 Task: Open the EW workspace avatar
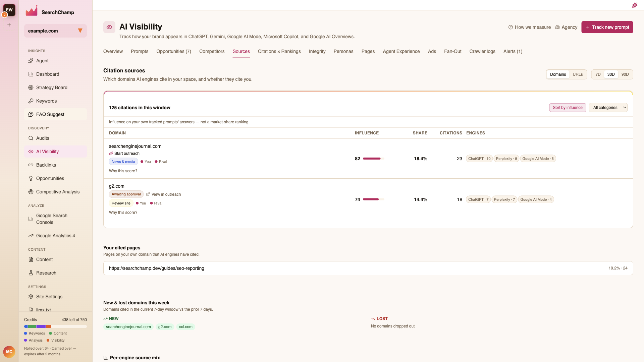point(9,10)
